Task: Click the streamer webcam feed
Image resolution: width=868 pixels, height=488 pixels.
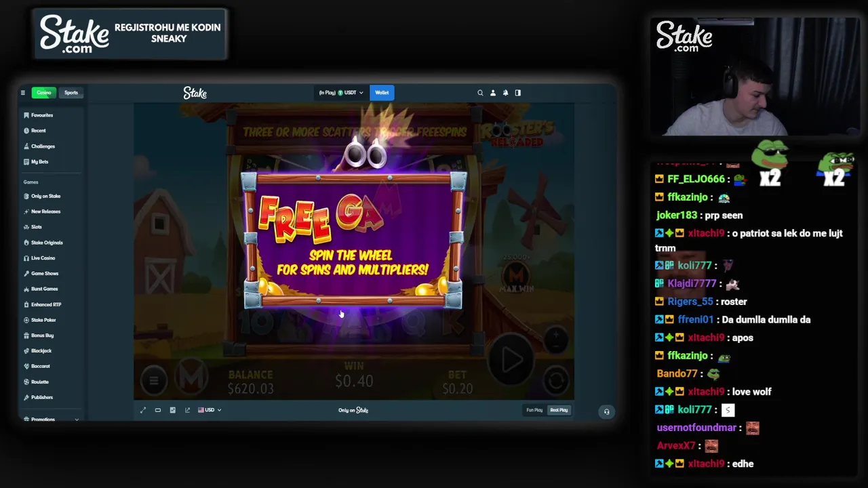Action: [755, 77]
